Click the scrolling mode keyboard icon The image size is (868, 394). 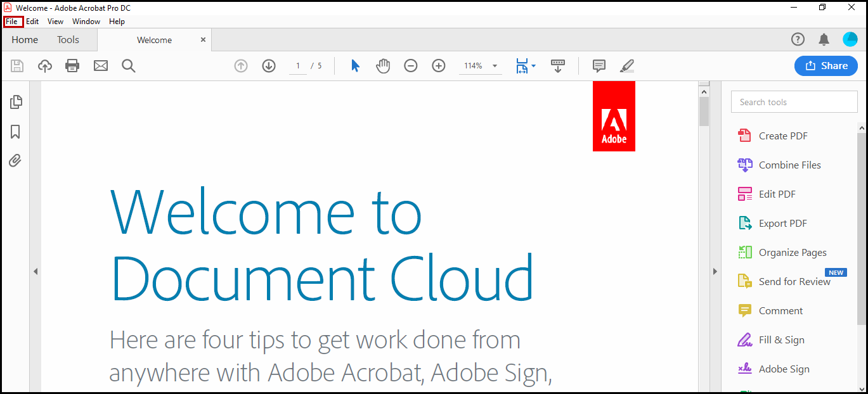coord(558,66)
